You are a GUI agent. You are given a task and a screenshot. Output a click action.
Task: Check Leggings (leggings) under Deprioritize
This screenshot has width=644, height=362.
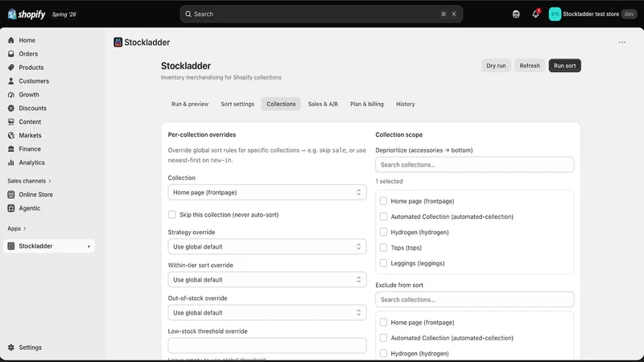pyautogui.click(x=384, y=264)
